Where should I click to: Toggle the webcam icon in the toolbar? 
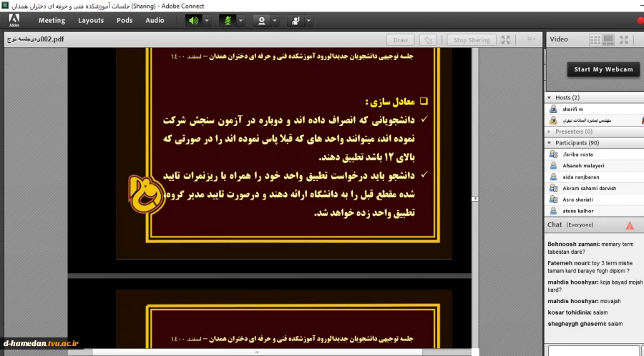point(262,21)
